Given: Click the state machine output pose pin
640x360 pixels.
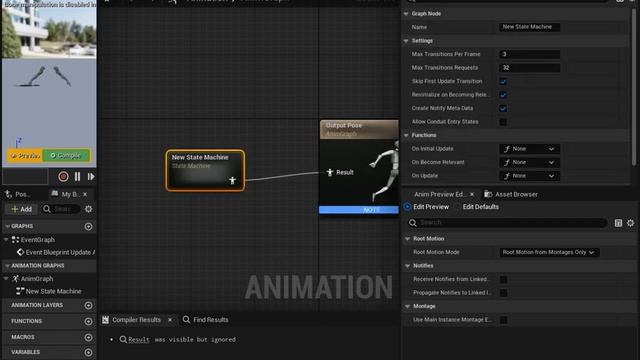Looking at the screenshot, I should (x=232, y=180).
